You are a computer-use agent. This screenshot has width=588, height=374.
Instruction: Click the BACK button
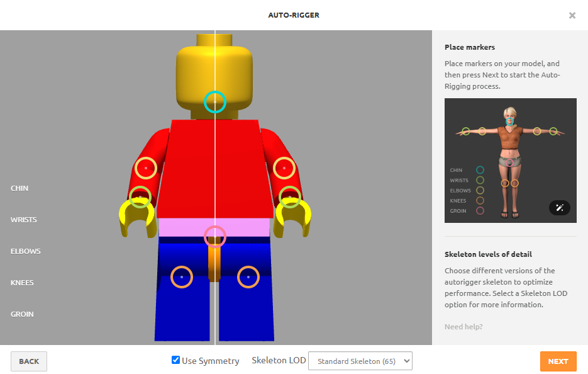[29, 361]
